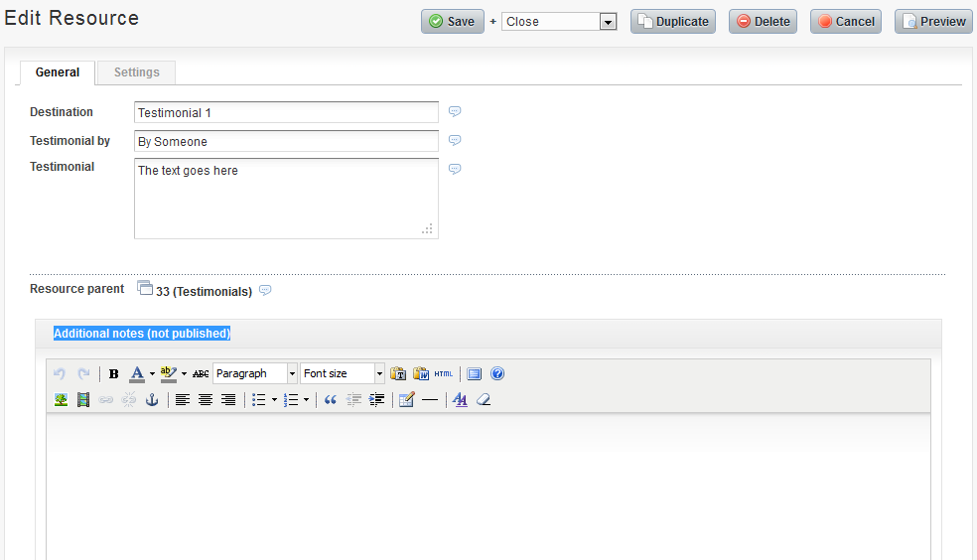Image resolution: width=977 pixels, height=560 pixels.
Task: Insert a horizontal rule line
Action: click(x=430, y=400)
